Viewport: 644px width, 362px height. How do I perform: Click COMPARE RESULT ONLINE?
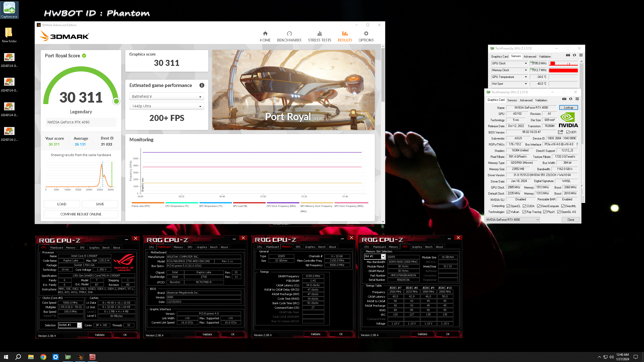[x=81, y=214]
